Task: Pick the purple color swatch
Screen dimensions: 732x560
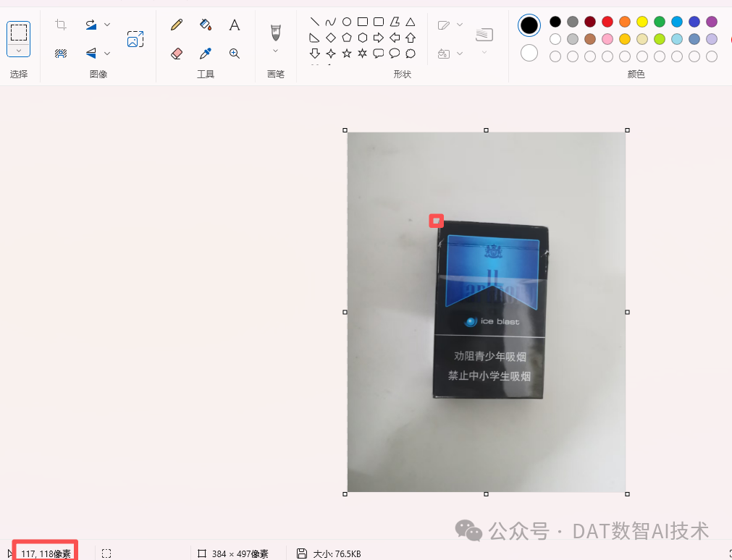Action: (x=712, y=22)
